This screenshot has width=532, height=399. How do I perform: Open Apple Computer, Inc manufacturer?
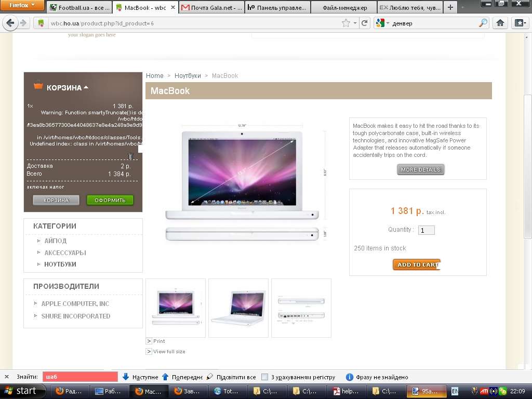pyautogui.click(x=75, y=303)
